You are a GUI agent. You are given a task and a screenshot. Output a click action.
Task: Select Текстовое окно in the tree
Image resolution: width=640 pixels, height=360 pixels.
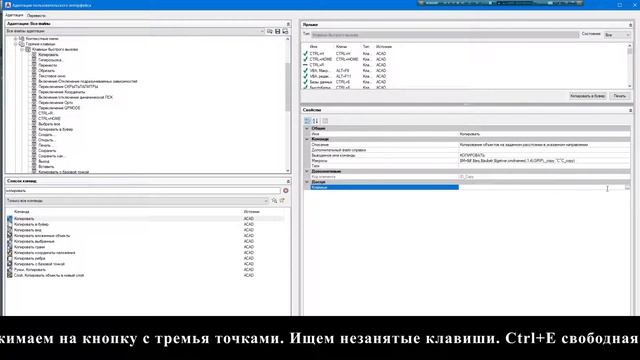(52, 76)
